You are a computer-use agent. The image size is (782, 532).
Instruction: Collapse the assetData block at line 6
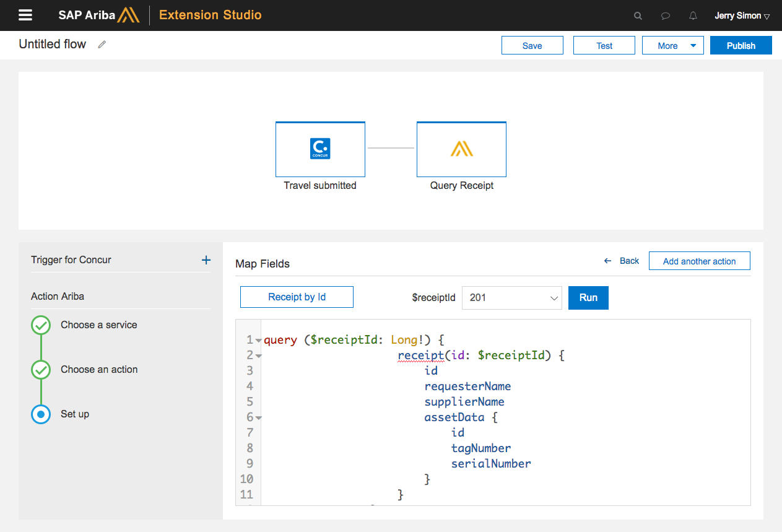[258, 417]
